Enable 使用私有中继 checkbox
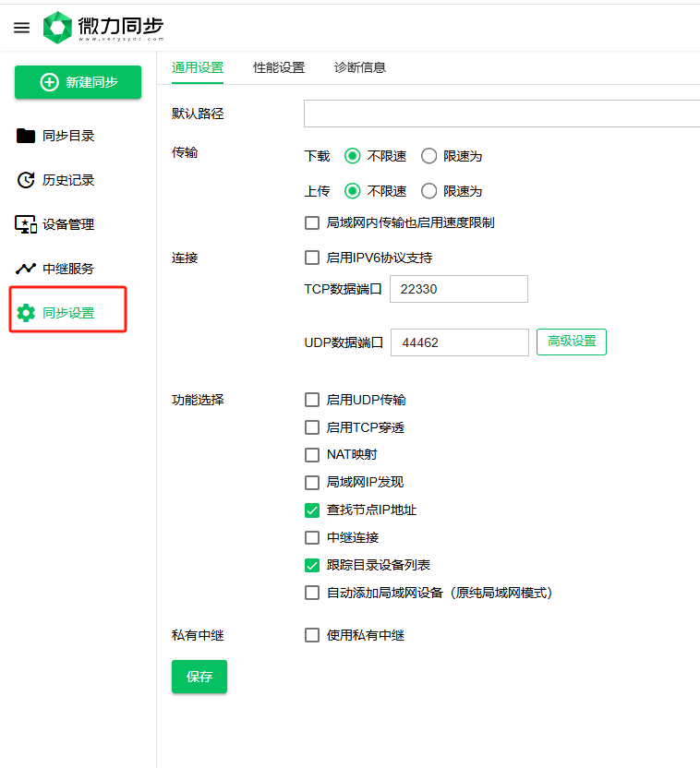 coord(312,635)
